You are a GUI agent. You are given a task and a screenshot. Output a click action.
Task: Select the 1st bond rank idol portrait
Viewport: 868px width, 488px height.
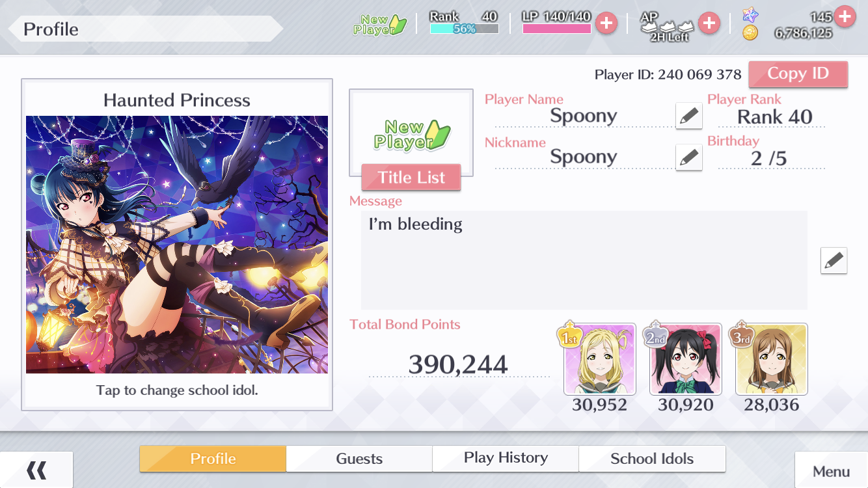pos(599,359)
